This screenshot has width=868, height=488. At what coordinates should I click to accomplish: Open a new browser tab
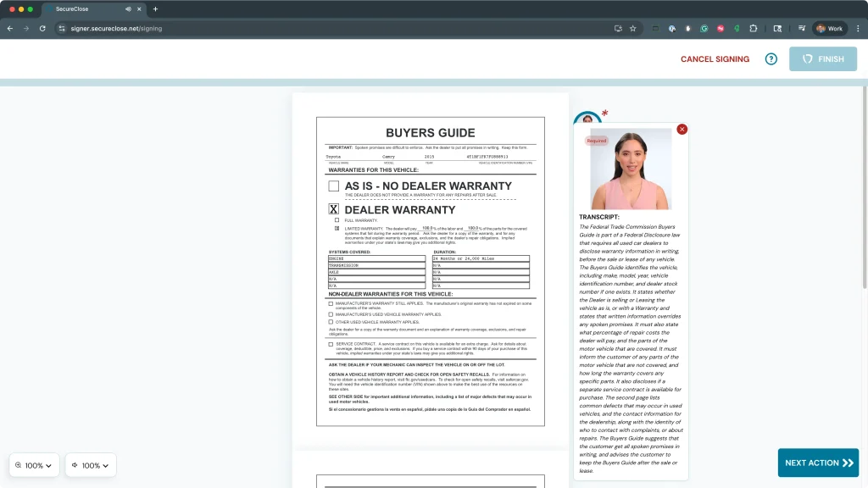[155, 8]
